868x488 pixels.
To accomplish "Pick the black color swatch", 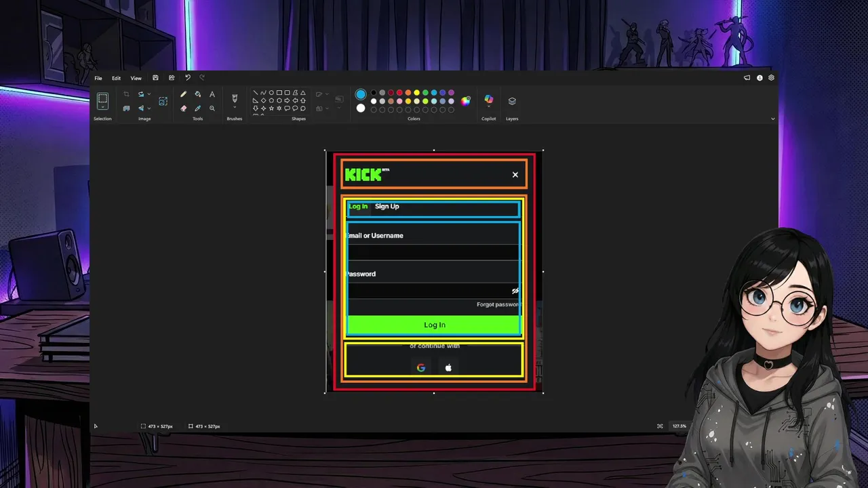I will pos(374,93).
